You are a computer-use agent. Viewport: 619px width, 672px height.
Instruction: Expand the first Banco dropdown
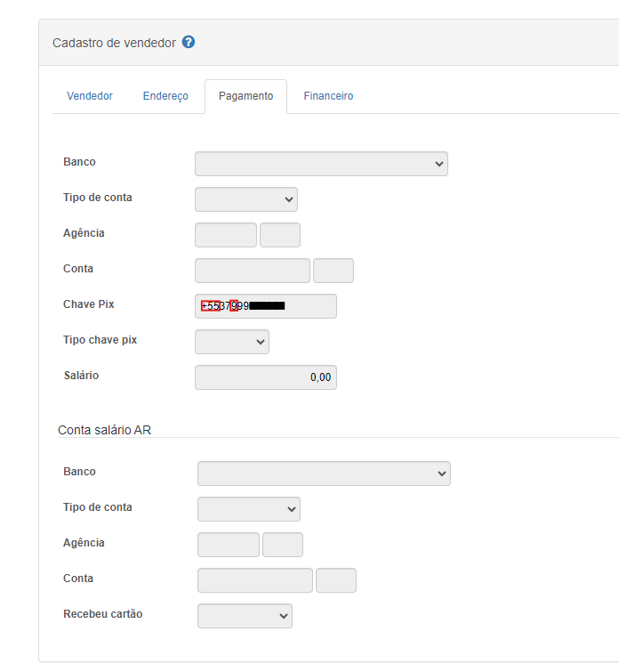tap(321, 164)
